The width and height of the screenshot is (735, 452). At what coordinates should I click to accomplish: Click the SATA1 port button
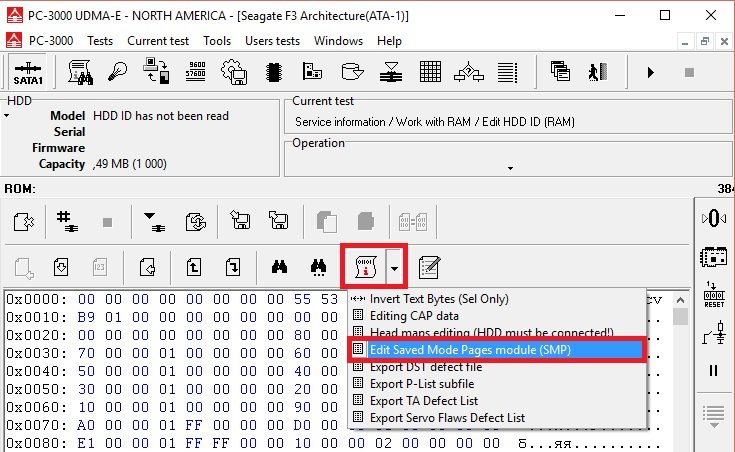coord(28,72)
